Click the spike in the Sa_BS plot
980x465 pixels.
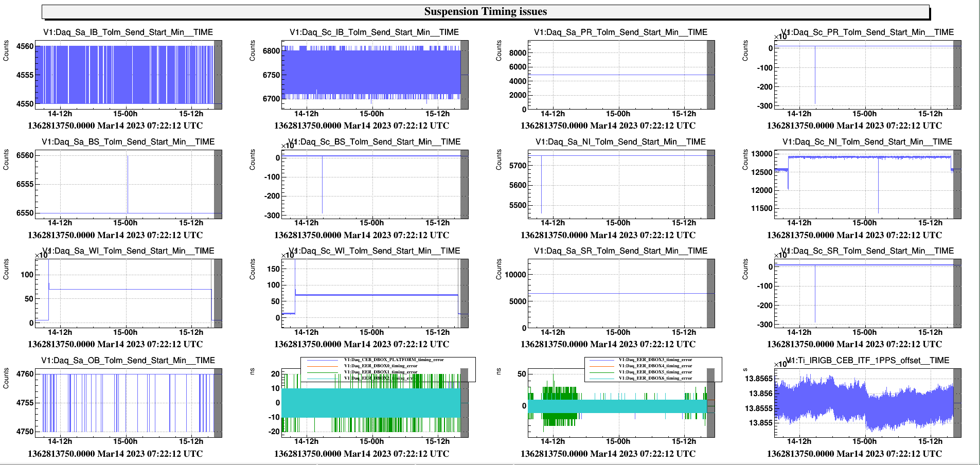[128, 183]
